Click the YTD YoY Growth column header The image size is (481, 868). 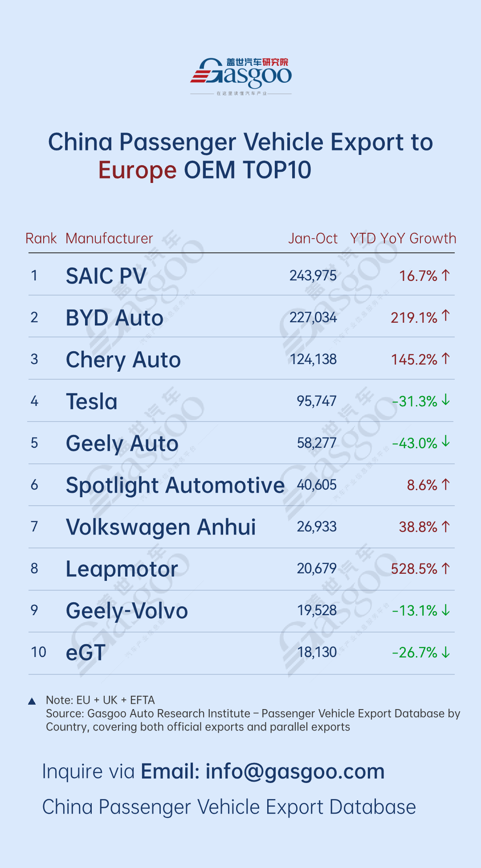point(403,239)
